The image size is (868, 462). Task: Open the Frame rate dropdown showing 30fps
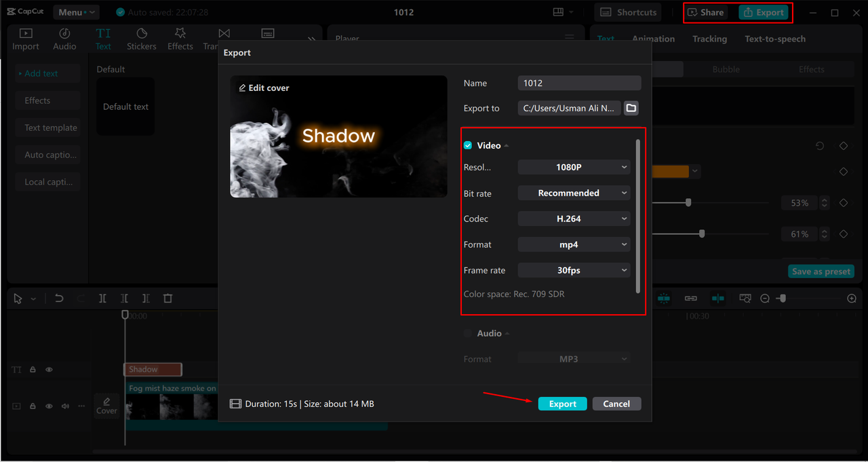574,271
